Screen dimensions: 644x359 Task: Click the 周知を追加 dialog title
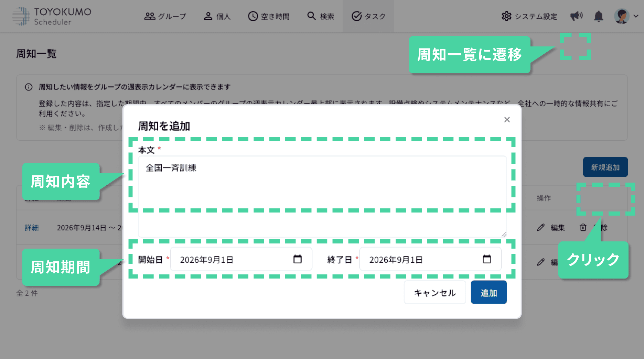pyautogui.click(x=164, y=126)
